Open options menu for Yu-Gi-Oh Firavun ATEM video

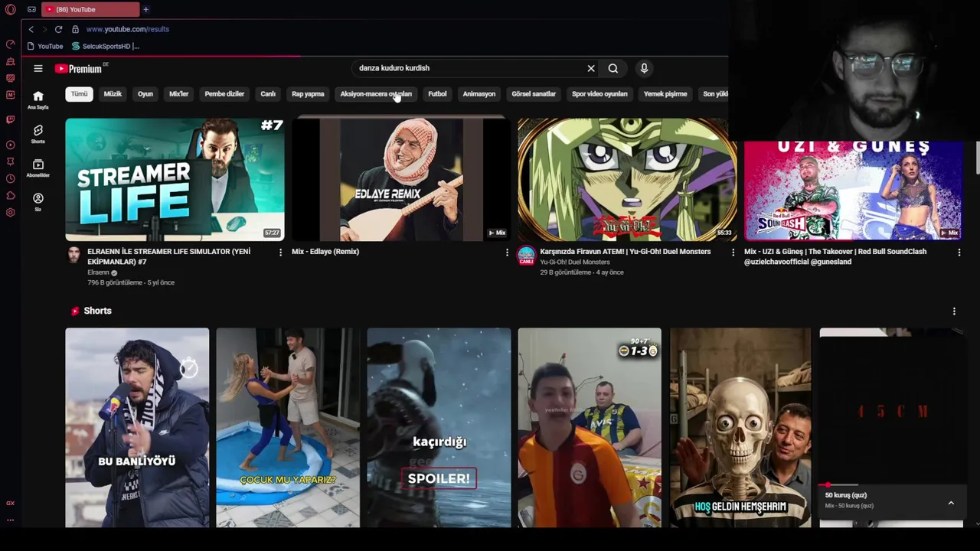(x=733, y=252)
